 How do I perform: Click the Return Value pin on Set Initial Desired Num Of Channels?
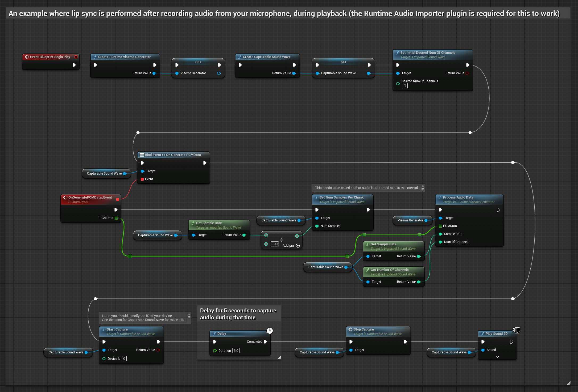[x=467, y=73]
